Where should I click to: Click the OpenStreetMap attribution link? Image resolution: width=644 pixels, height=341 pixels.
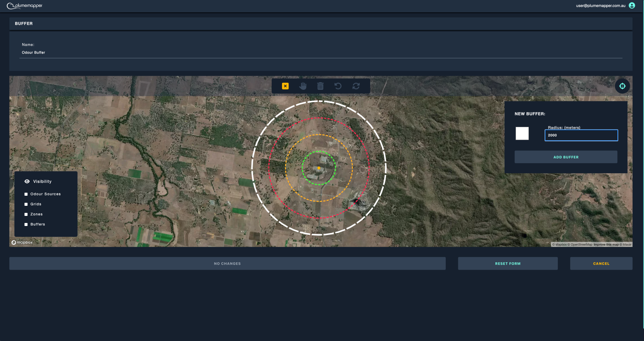point(580,244)
